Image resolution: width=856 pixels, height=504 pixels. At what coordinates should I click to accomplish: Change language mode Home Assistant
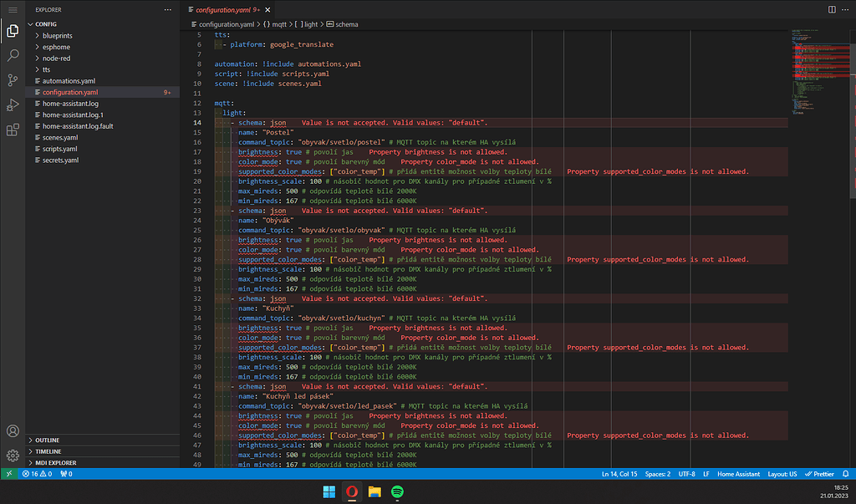(x=738, y=474)
